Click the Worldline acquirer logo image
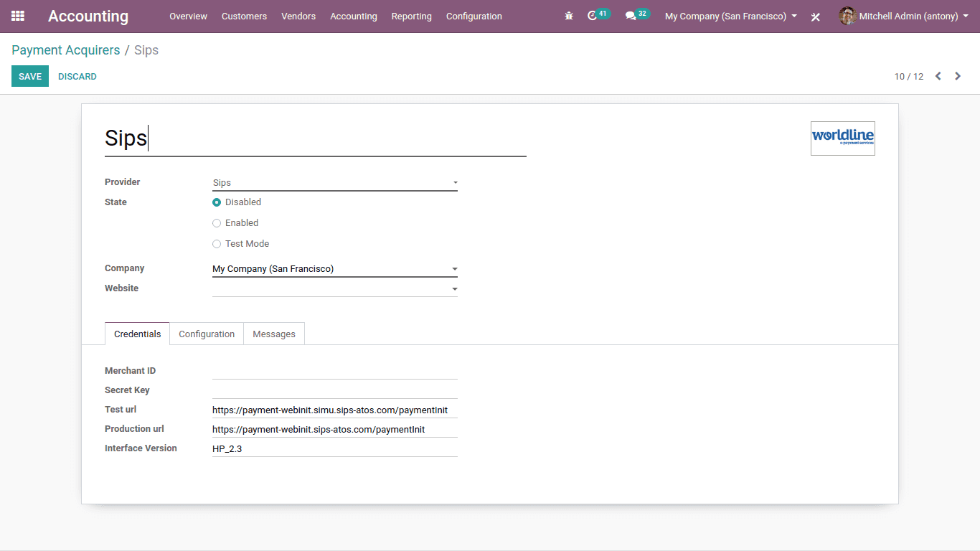Screen dimensions: 980x551 click(843, 138)
